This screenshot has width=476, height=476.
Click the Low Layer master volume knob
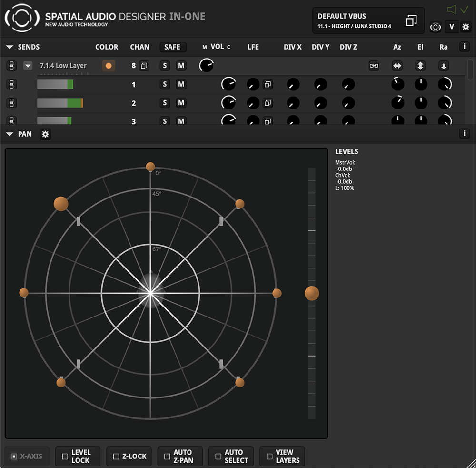tap(206, 65)
